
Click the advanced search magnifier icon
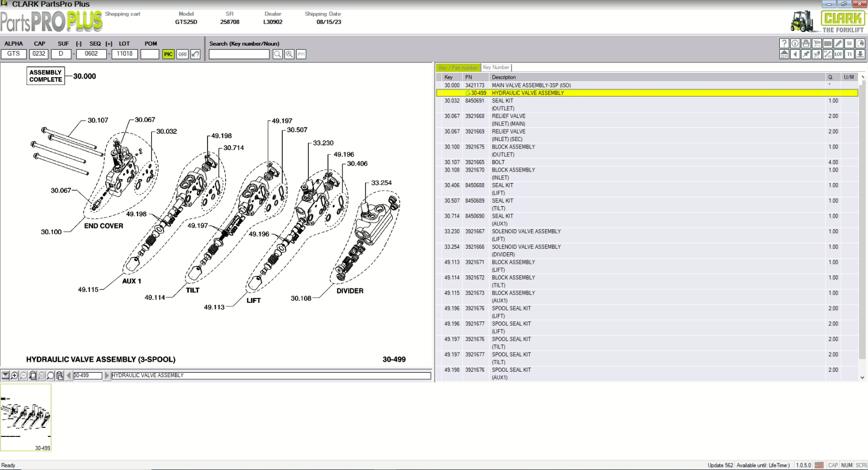[289, 54]
